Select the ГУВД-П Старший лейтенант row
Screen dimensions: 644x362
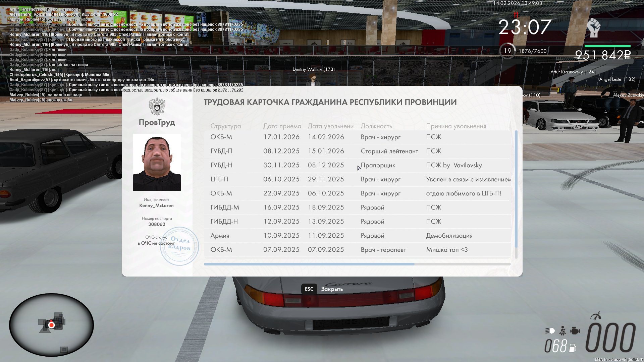pos(357,151)
